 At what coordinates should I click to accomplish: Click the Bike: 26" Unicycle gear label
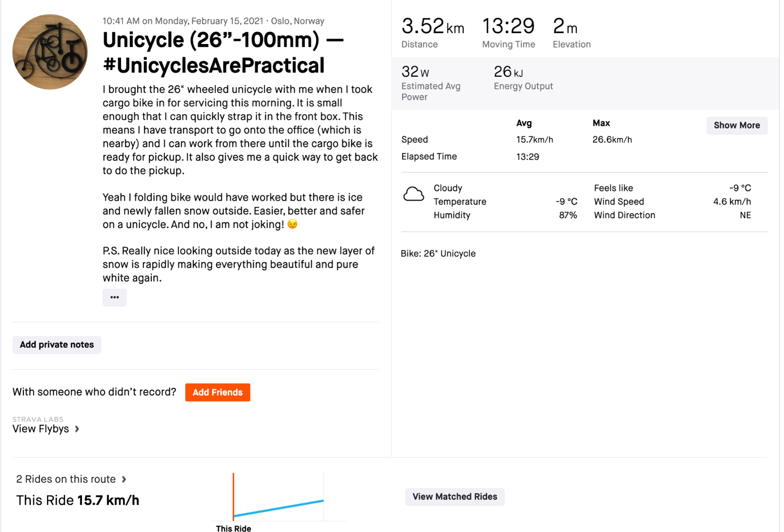coord(438,253)
